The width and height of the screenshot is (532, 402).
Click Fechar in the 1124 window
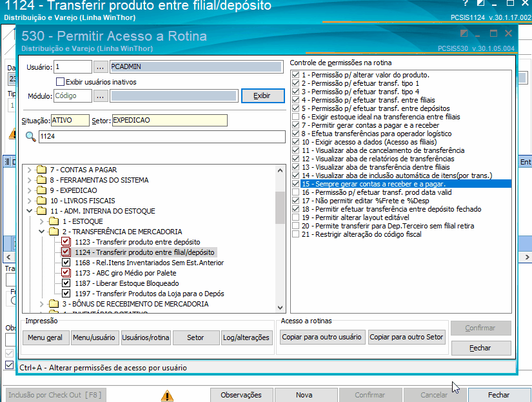[499, 395]
